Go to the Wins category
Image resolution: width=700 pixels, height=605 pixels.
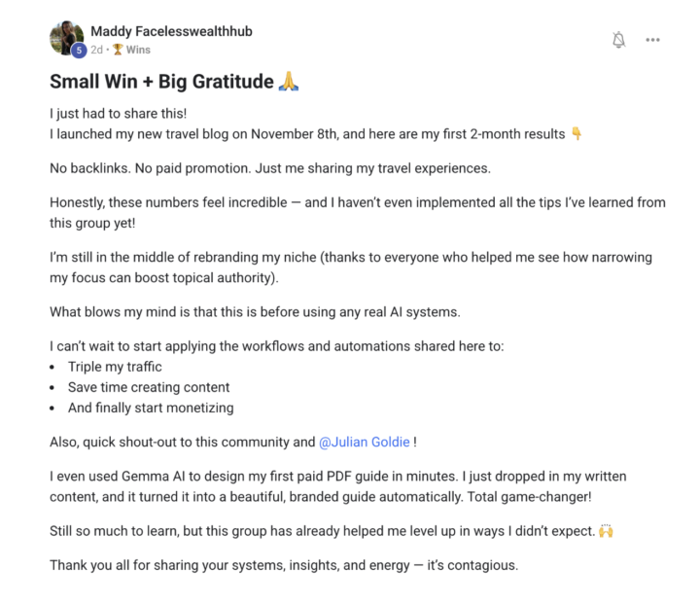[x=138, y=50]
